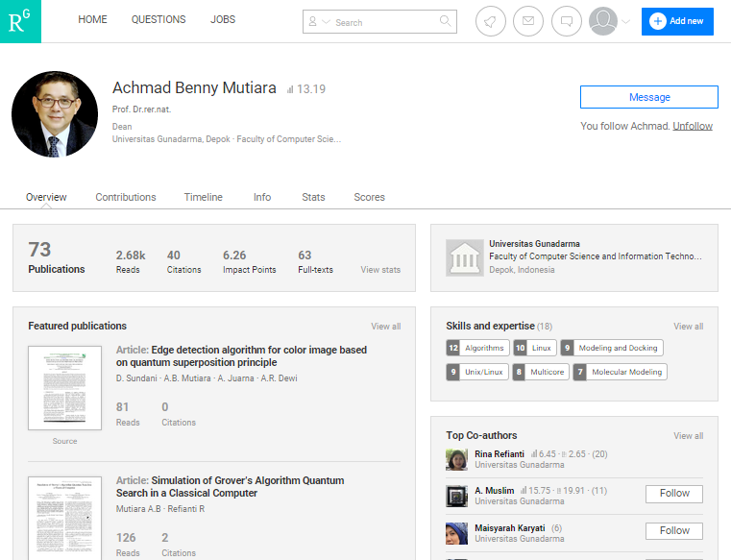Click the user account avatar icon
Image resolution: width=731 pixels, height=560 pixels.
point(603,21)
